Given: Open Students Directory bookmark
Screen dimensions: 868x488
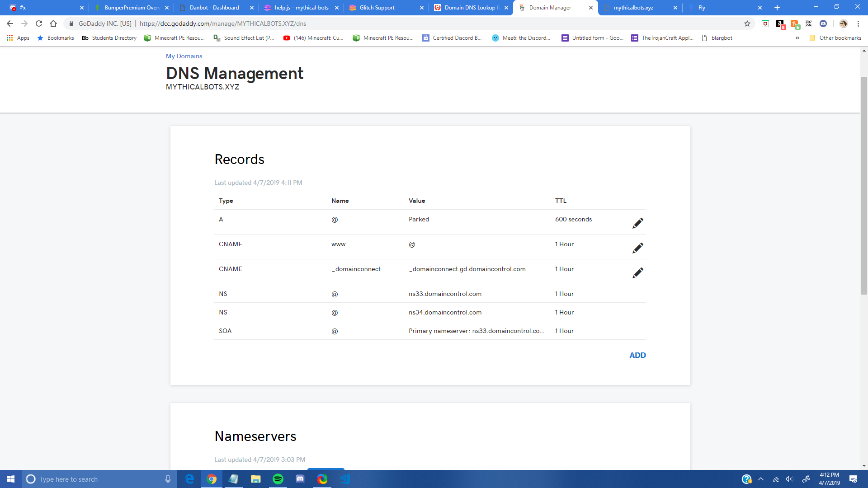Looking at the screenshot, I should coord(109,38).
